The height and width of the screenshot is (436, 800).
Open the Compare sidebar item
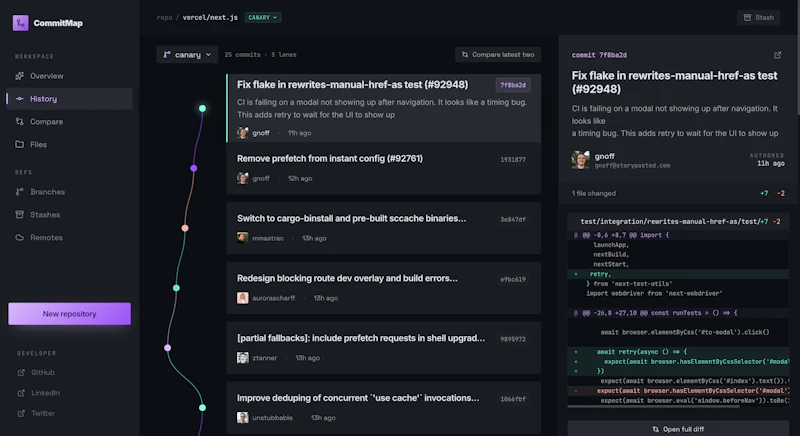[70, 122]
